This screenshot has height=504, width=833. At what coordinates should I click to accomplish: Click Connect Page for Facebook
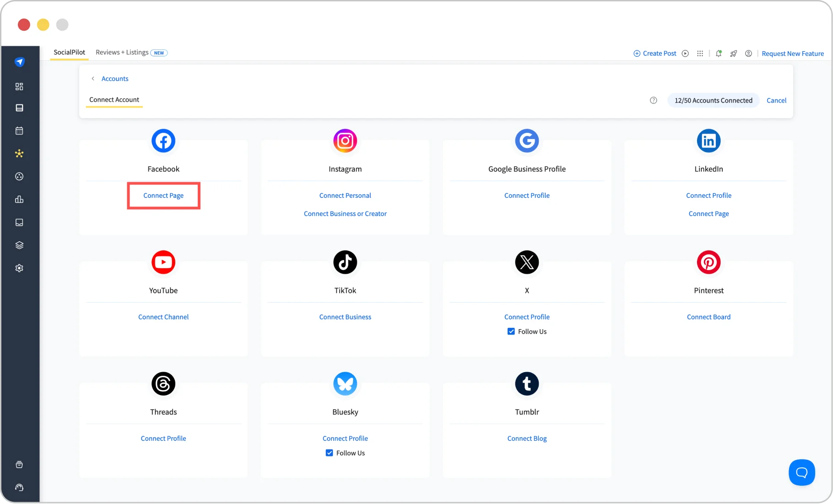click(163, 195)
